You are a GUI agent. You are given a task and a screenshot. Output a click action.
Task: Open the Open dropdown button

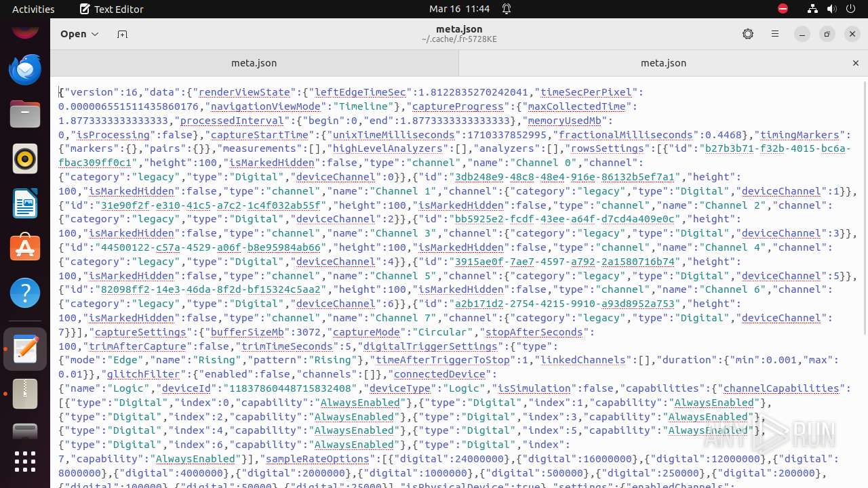(79, 34)
